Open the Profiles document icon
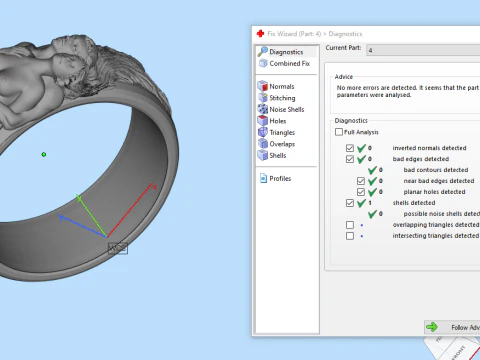This screenshot has height=360, width=480. coord(263,178)
